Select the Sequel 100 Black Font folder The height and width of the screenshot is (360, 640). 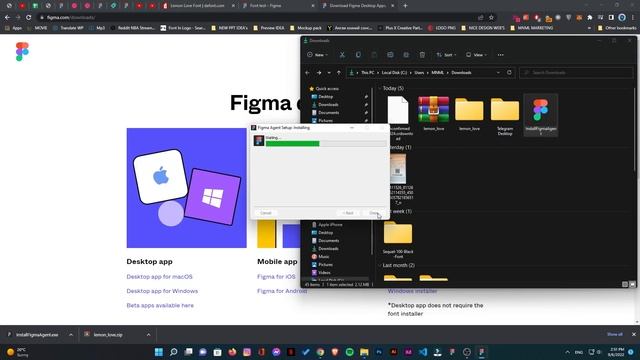[x=398, y=240]
